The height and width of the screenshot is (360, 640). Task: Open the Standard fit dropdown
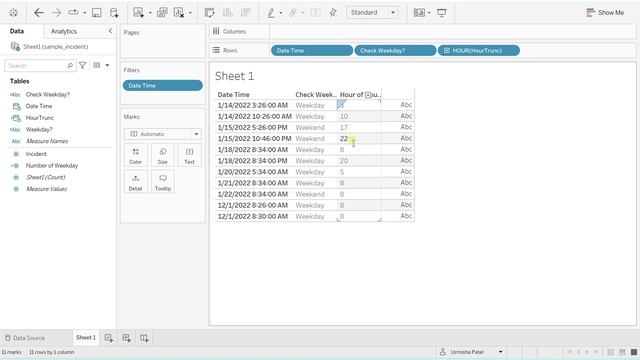point(372,13)
